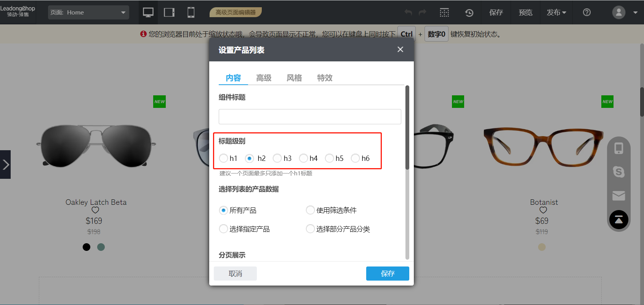The width and height of the screenshot is (644, 305).
Task: Click the Skype contact icon
Action: pyautogui.click(x=618, y=172)
